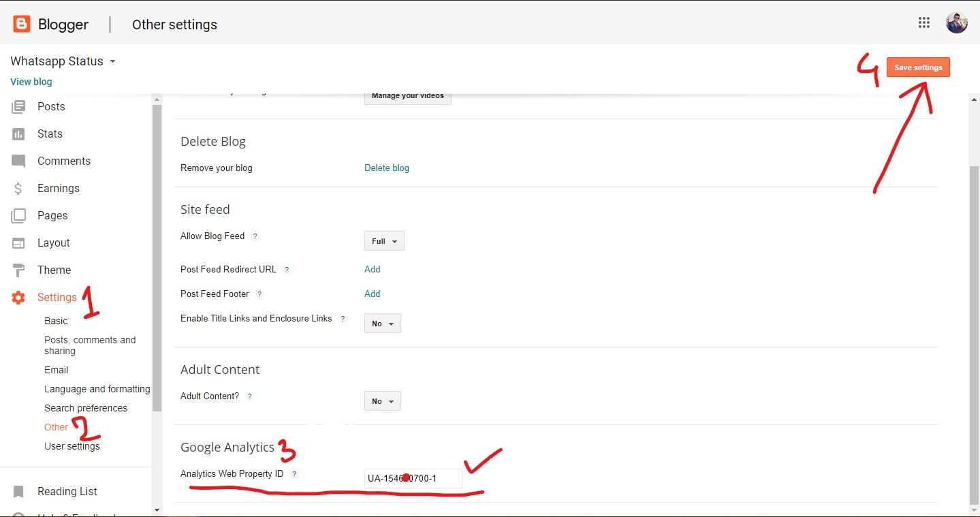980x517 pixels.
Task: Click the Save settings button
Action: pos(918,67)
